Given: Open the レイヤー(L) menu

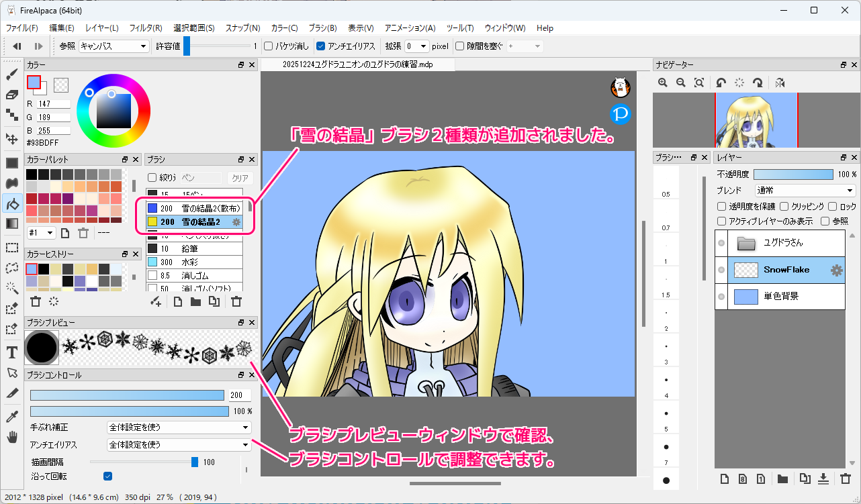Looking at the screenshot, I should (101, 28).
